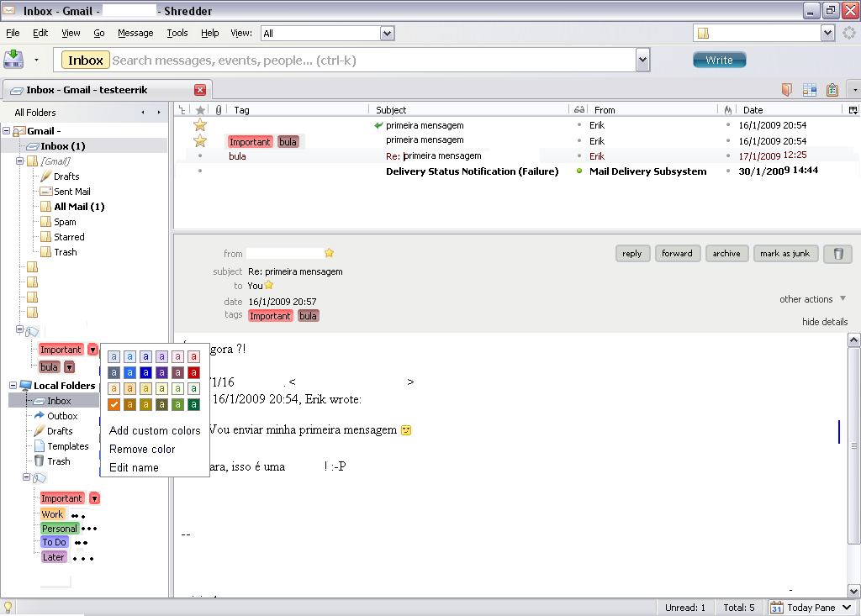Click hide details link
Screen dimensions: 861x616
[x=825, y=322]
